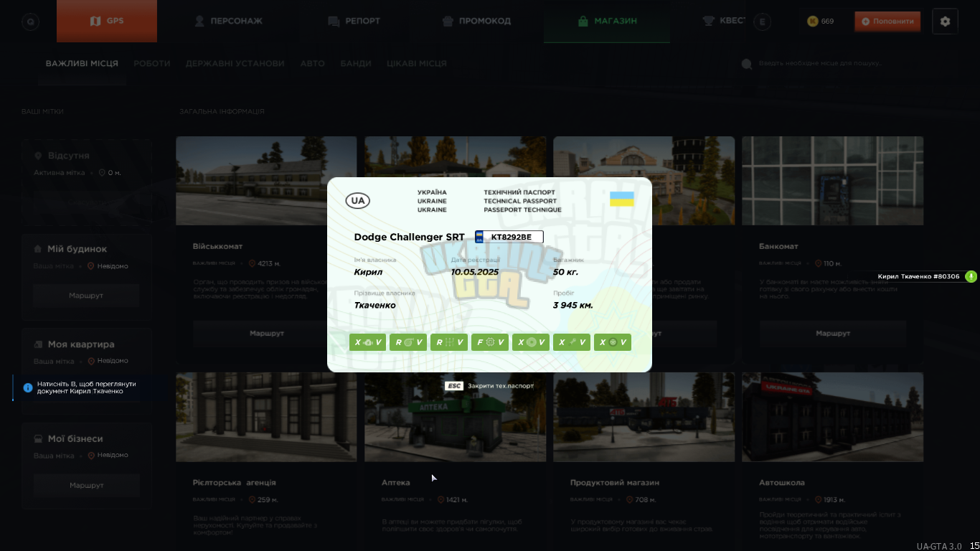Click the pin icon beside Відсутня
The height and width of the screenshot is (551, 980).
(38, 156)
